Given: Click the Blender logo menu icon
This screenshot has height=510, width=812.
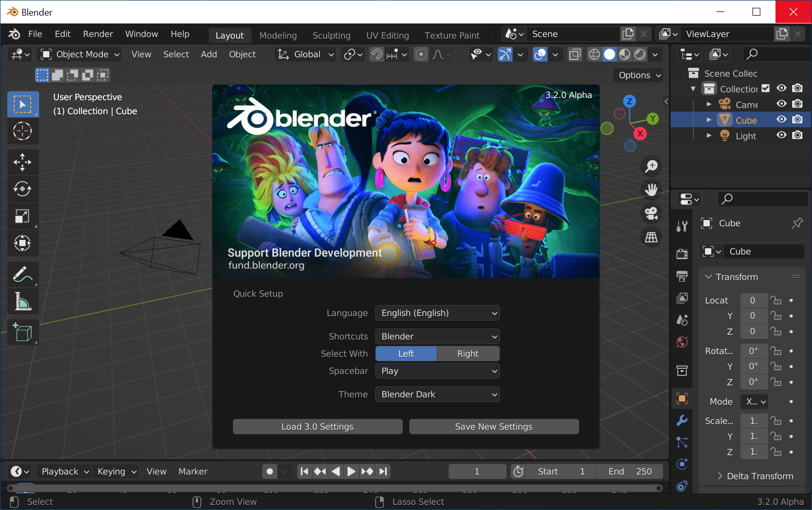Looking at the screenshot, I should (14, 34).
